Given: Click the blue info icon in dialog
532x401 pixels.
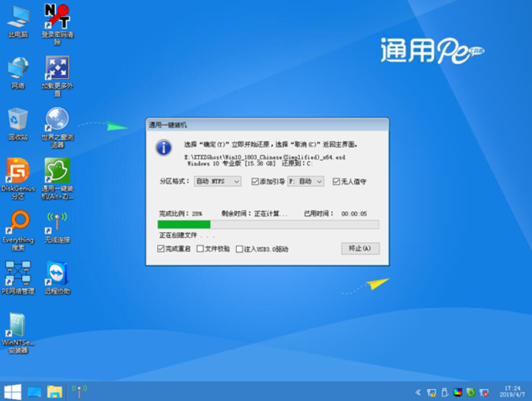Looking at the screenshot, I should point(164,148).
